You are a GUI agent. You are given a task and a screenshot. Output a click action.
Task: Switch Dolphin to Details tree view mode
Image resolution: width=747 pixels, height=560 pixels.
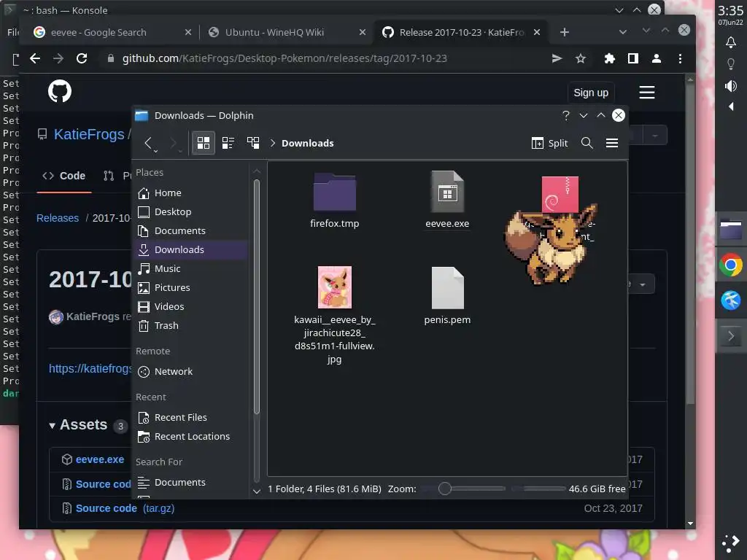point(253,143)
